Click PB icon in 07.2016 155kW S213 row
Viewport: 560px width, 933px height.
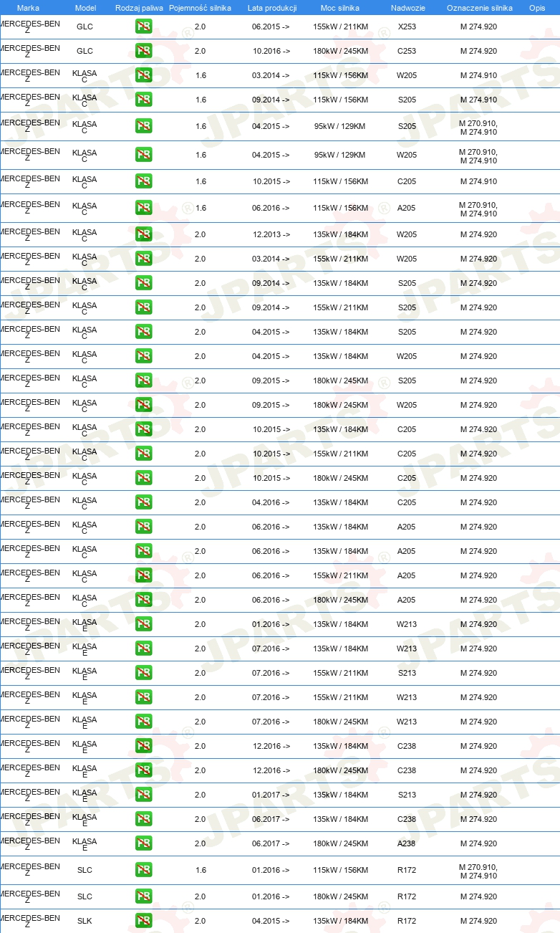pos(143,674)
